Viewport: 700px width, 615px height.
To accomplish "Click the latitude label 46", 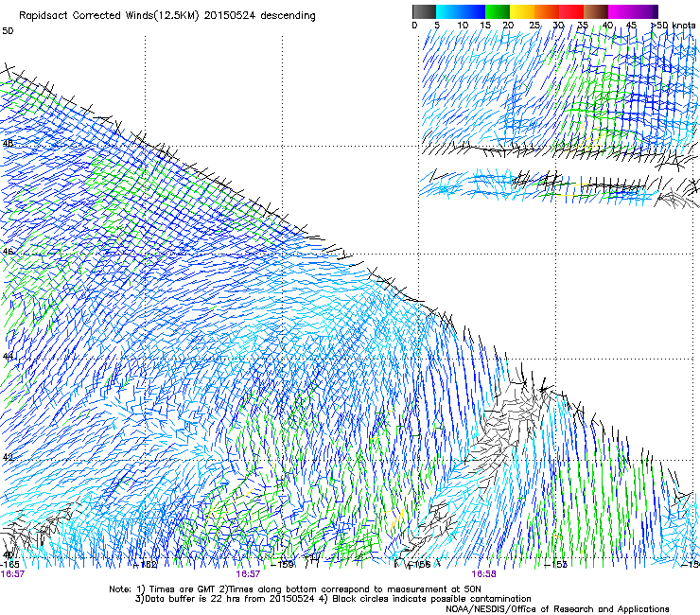I will [x=8, y=252].
